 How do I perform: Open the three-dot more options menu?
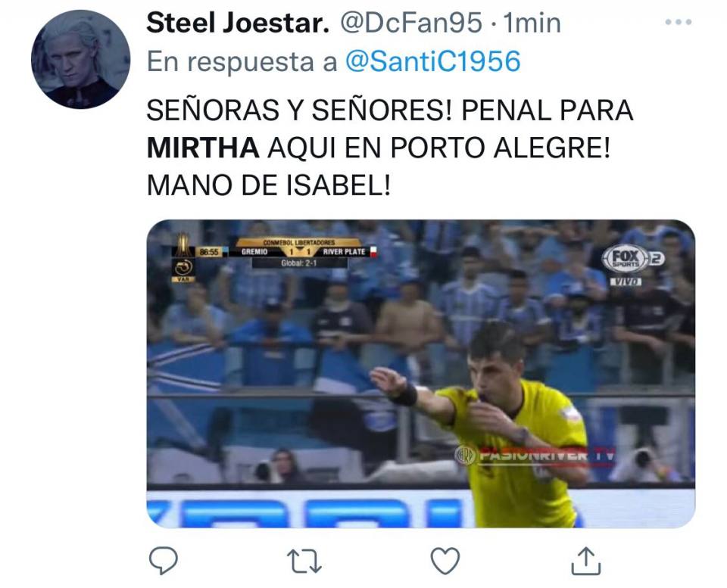click(679, 22)
